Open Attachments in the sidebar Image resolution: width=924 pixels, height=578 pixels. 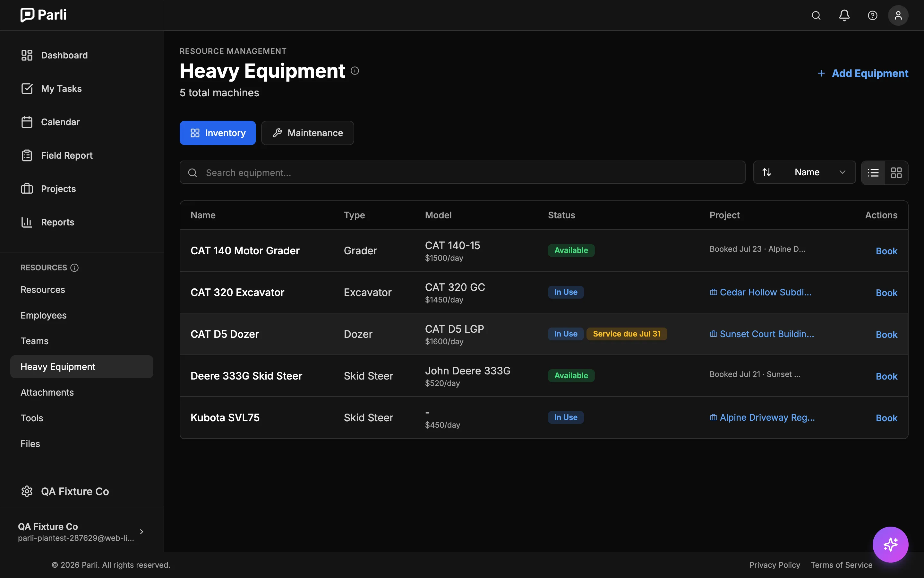47,392
